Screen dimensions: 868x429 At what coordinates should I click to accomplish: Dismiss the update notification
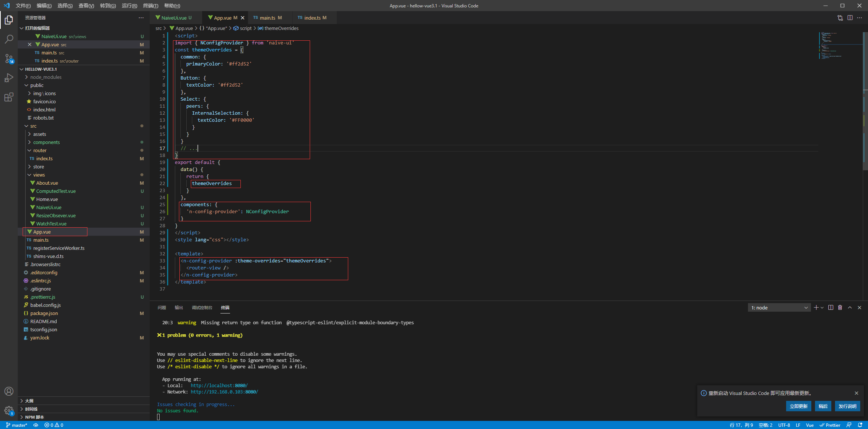tap(857, 393)
